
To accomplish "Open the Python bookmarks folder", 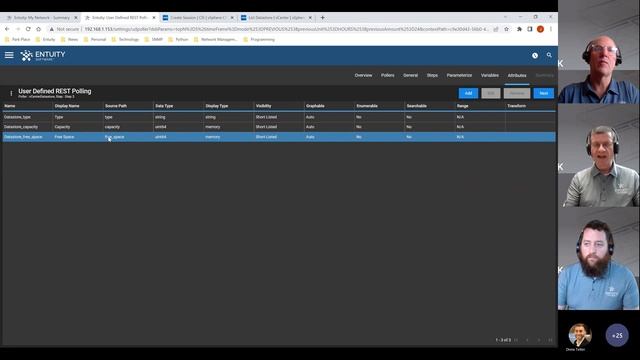I will [x=178, y=40].
